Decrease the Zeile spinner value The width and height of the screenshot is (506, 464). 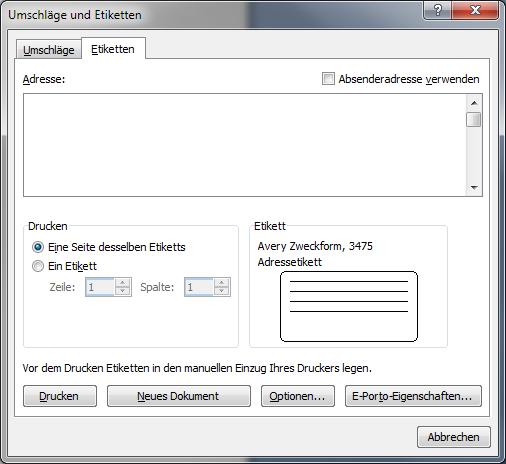[123, 291]
